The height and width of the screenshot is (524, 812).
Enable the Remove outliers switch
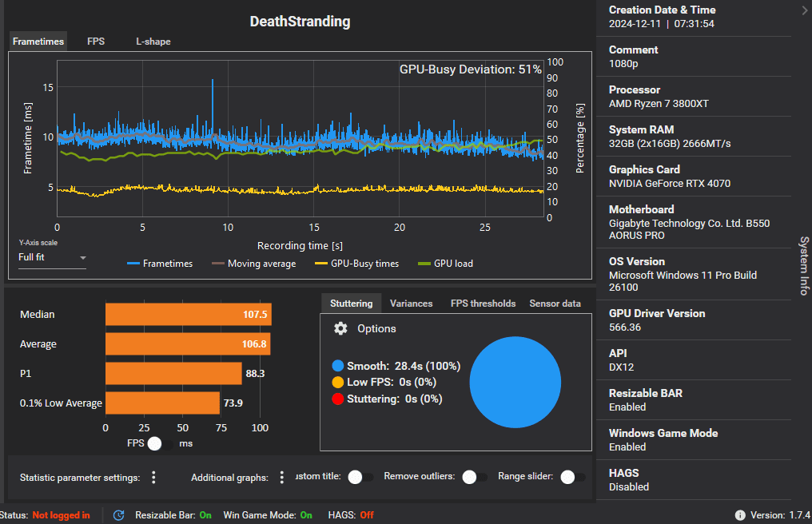(x=476, y=477)
